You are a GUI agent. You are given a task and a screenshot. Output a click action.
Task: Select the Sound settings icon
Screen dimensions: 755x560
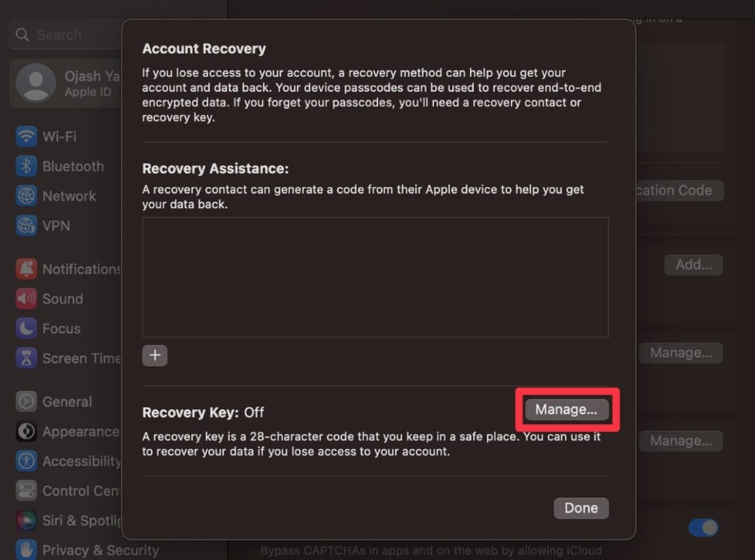click(26, 299)
